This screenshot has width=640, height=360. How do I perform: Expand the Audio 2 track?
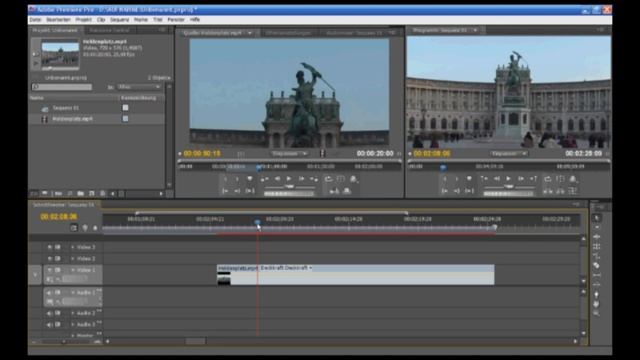pos(73,313)
